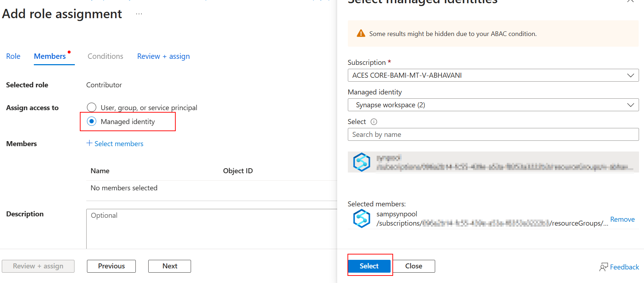This screenshot has width=644, height=283.
Task: Choose the Managed identity radio option
Action: pos(92,122)
